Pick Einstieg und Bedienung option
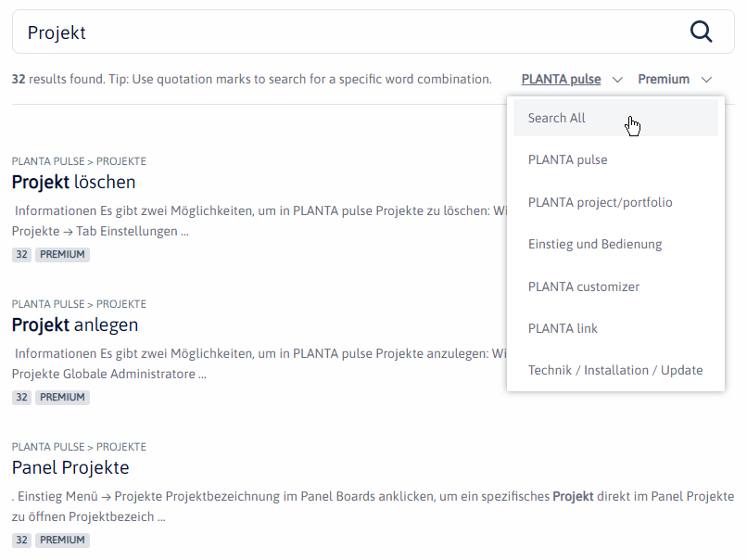Viewport: 747px width, 560px height. 595,244
